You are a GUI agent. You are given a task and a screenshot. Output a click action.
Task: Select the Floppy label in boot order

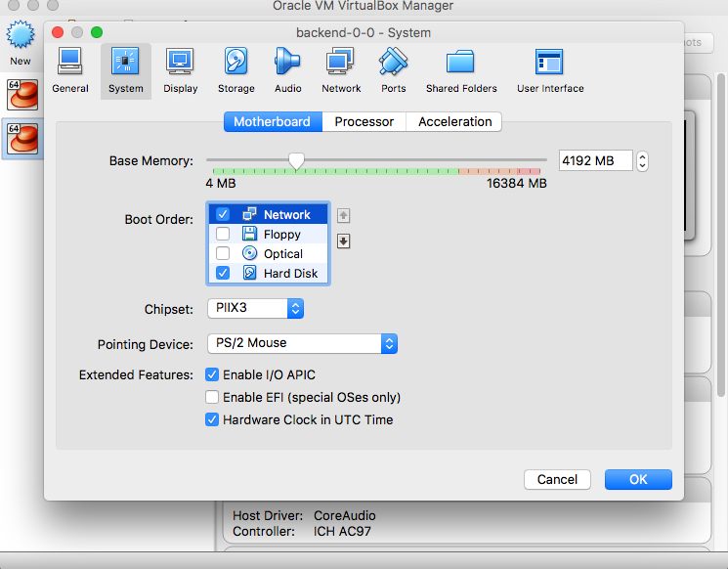(281, 234)
